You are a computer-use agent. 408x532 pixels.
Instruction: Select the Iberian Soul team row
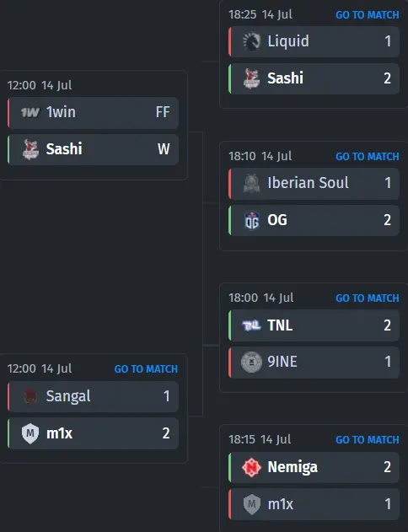click(x=314, y=184)
